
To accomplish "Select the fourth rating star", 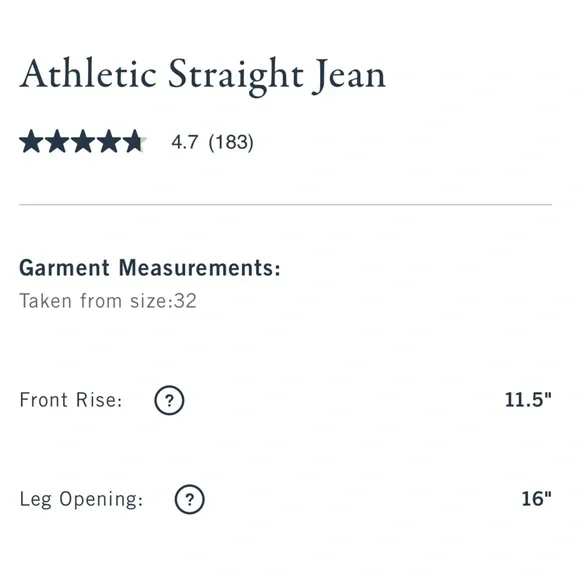I will click(x=109, y=141).
